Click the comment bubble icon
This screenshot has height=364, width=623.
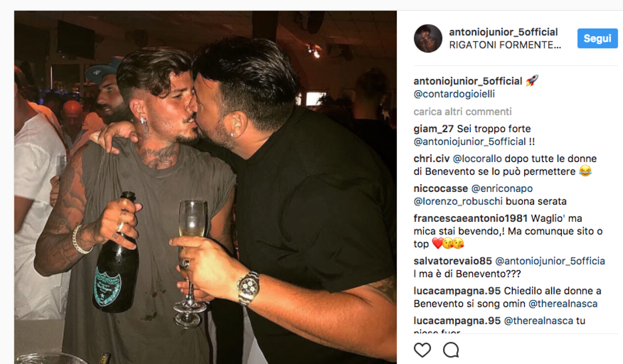451,350
